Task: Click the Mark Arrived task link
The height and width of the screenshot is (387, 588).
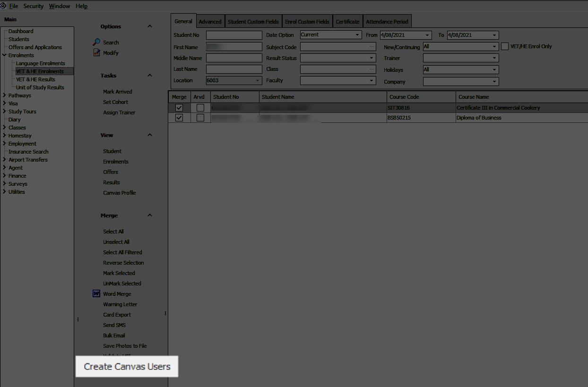Action: [x=118, y=92]
